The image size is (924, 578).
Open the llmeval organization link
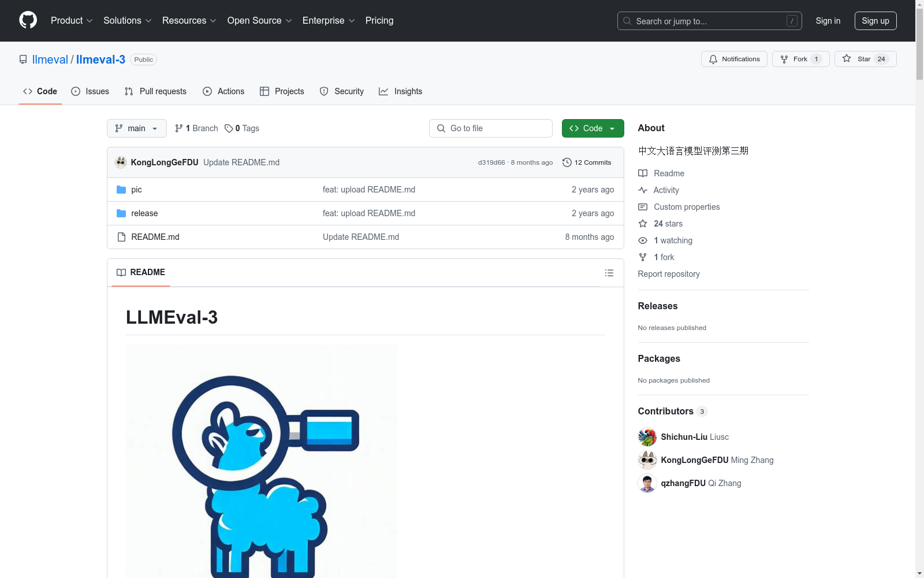point(50,60)
